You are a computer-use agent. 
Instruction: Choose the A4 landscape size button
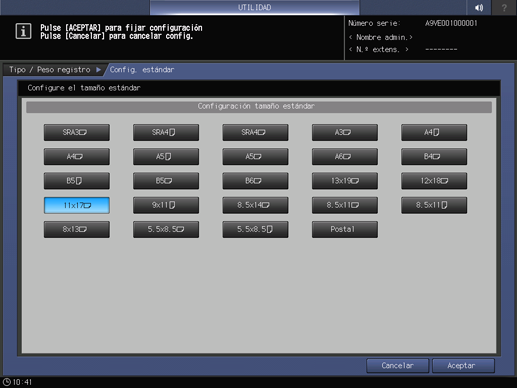(x=77, y=157)
